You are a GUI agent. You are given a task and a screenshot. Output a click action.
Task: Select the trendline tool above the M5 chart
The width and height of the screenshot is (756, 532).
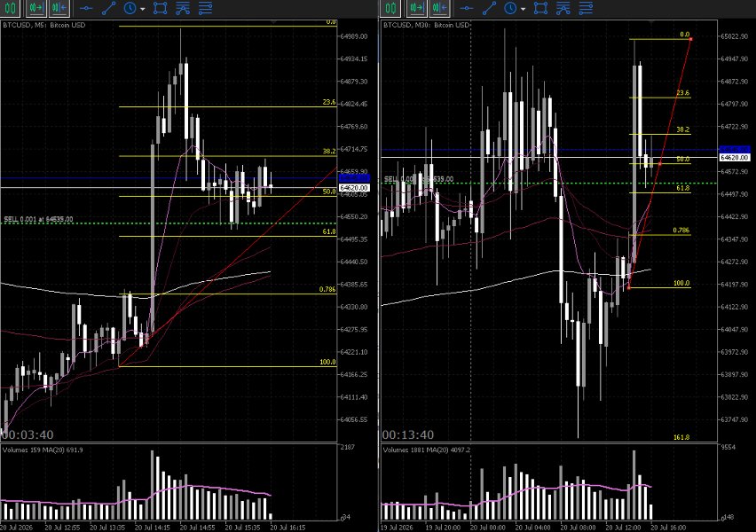pos(108,8)
